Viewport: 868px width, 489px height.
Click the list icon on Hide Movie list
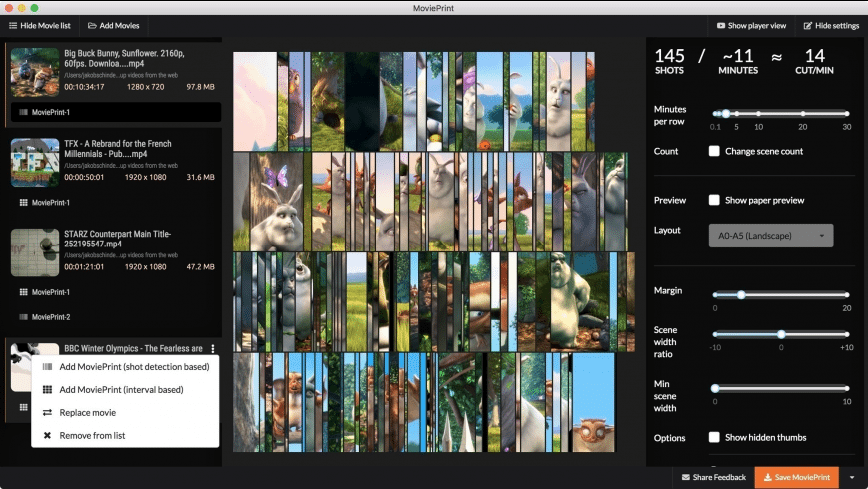(13, 26)
